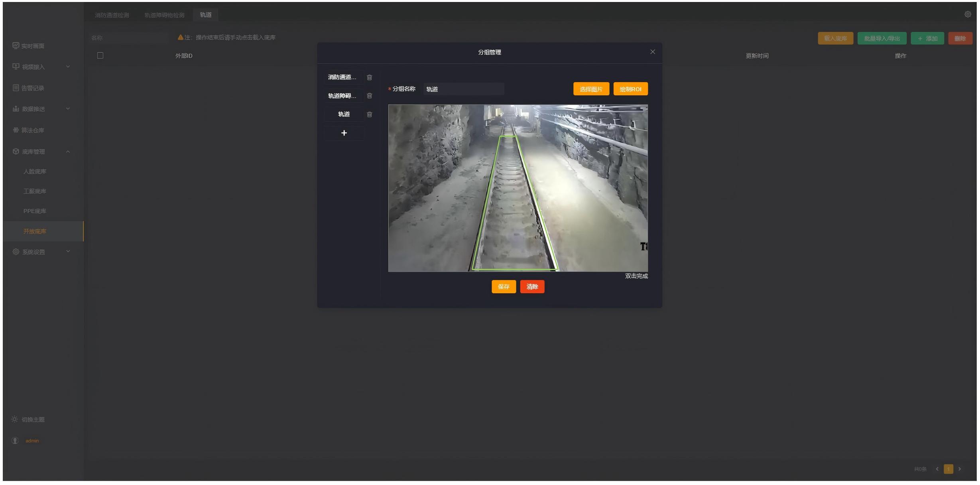Save the group with 保存 button

tap(504, 287)
